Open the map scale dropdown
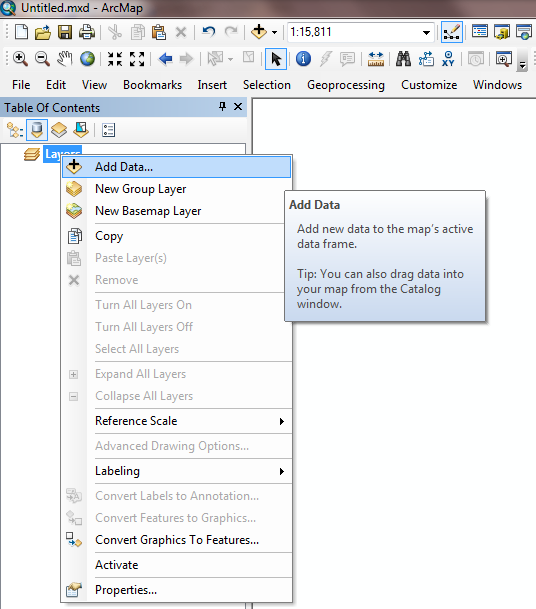Screen dimensions: 536x609 tap(426, 32)
